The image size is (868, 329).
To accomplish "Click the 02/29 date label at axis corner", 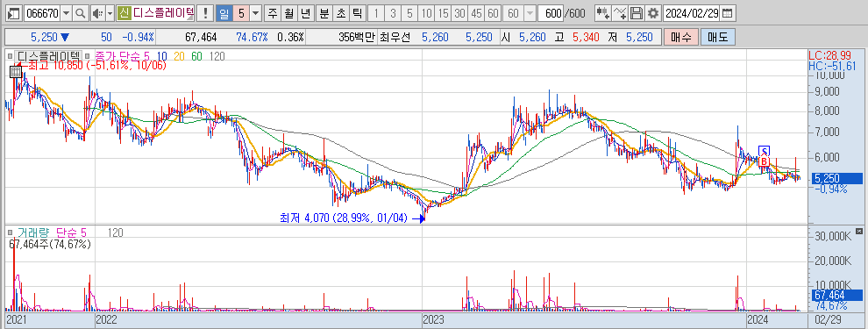I will (829, 319).
